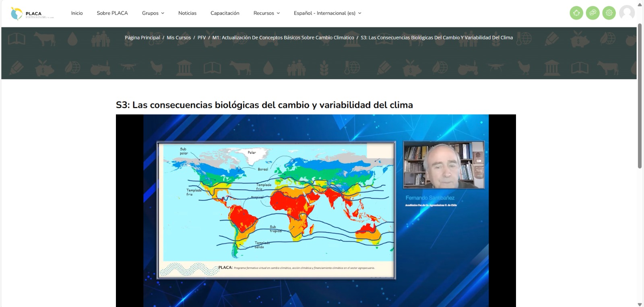Select Capacitación in the top navigation

click(x=225, y=13)
